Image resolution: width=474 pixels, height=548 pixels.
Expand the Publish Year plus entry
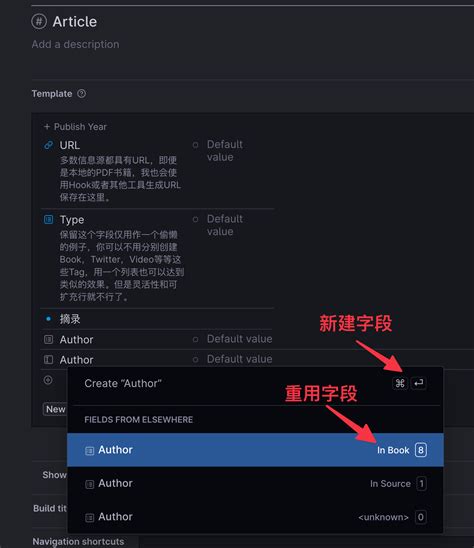tap(75, 127)
